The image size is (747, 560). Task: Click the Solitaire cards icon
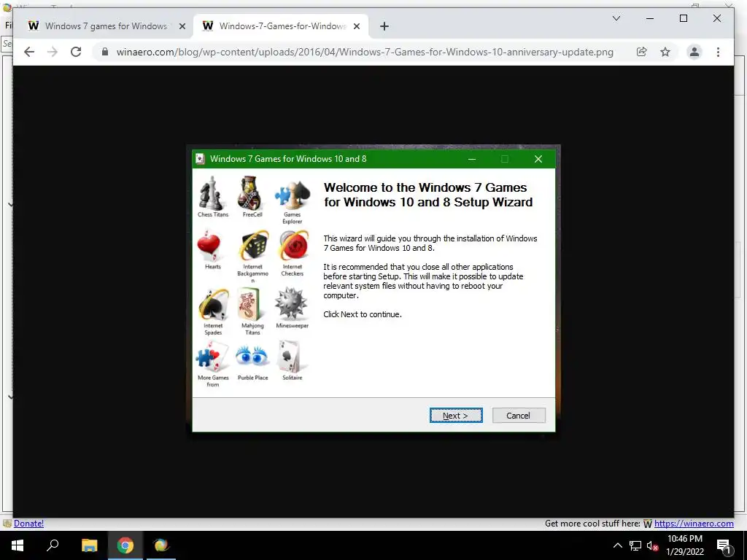pos(290,356)
